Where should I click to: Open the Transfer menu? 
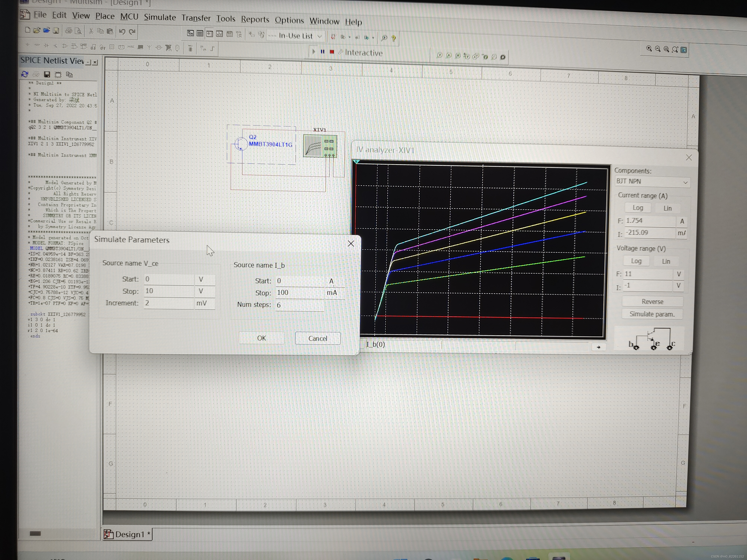point(196,18)
